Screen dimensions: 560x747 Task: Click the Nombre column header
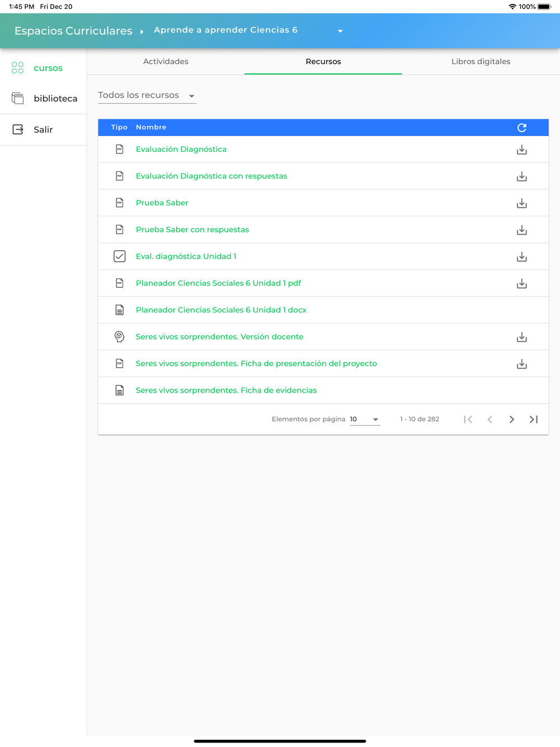(x=151, y=127)
